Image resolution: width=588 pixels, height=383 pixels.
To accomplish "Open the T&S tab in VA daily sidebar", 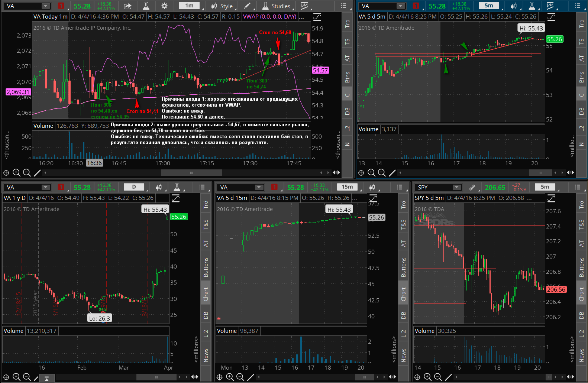I will [x=206, y=224].
